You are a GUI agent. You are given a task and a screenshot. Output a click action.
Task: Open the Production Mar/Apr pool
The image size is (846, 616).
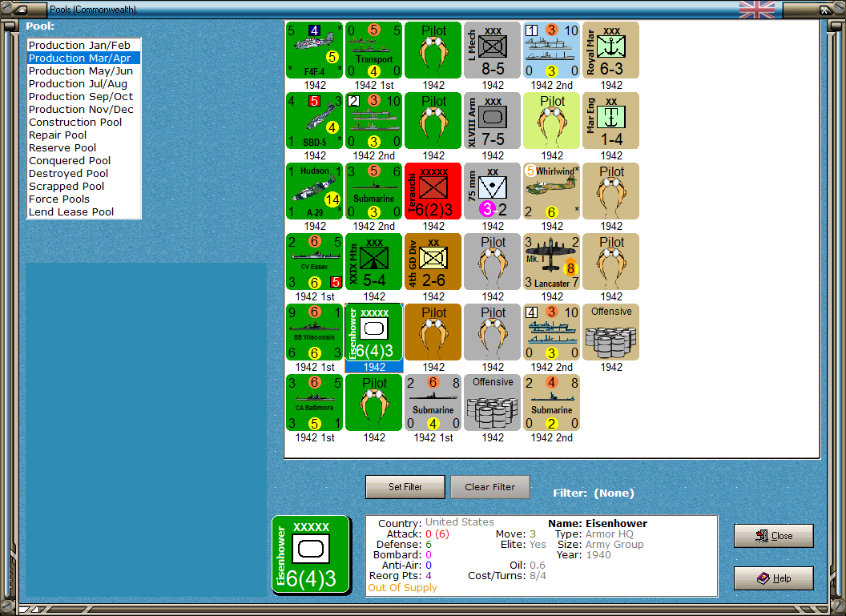pos(83,58)
